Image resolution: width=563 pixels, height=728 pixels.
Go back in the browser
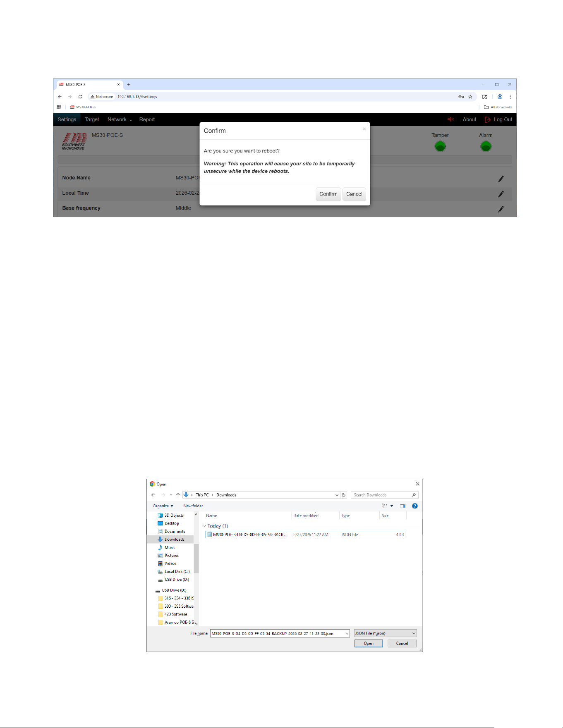60,97
